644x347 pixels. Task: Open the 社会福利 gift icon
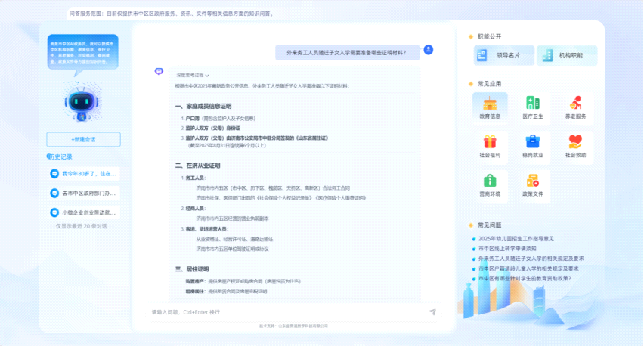[490, 142]
